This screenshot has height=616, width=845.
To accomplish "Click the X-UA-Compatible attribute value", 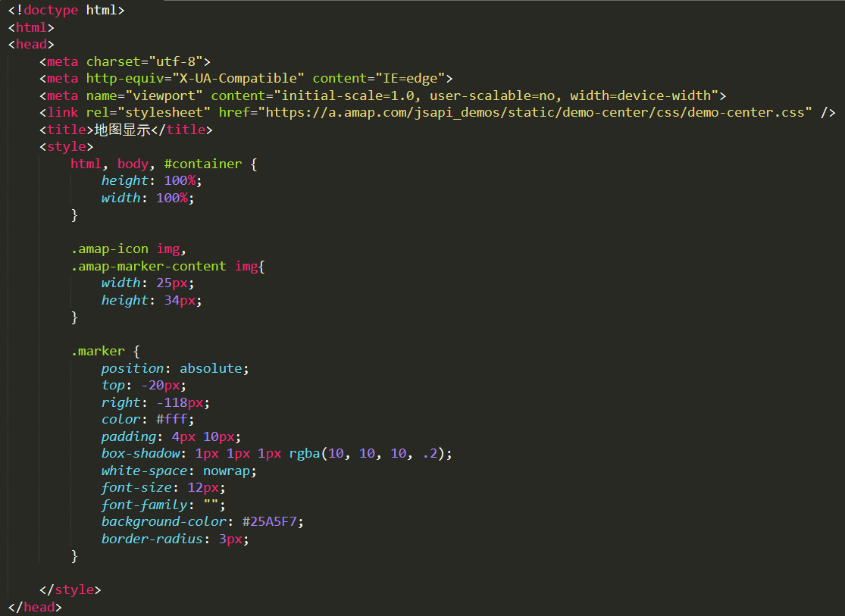I will (x=238, y=78).
